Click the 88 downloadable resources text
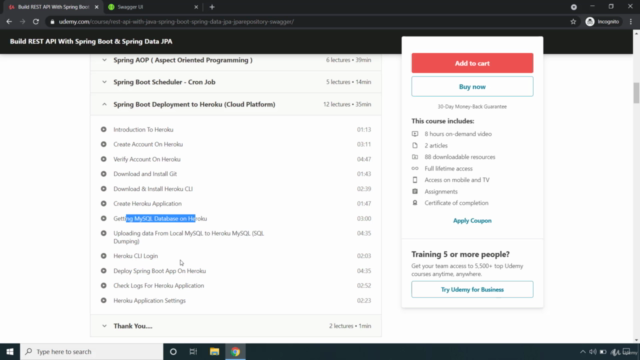This screenshot has width=640, height=360. [460, 157]
